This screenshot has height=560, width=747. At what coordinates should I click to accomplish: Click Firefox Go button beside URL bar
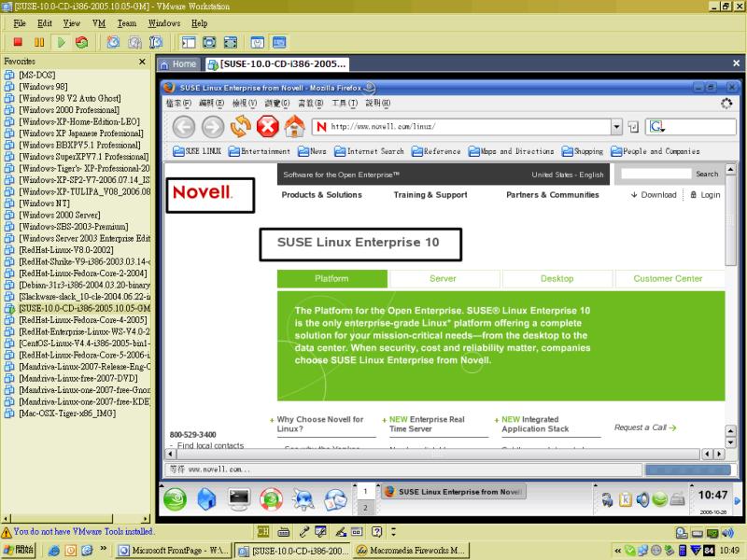point(633,127)
